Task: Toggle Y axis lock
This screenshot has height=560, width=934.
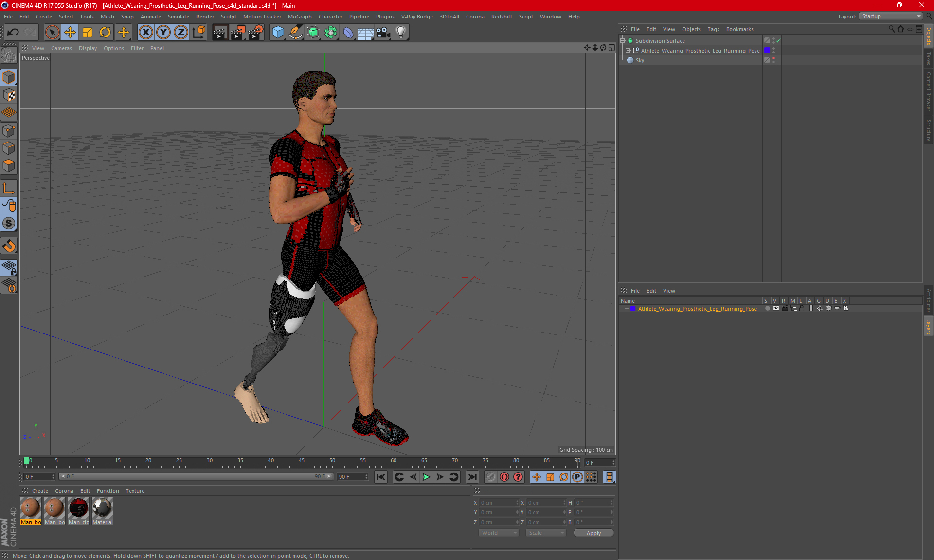Action: (x=163, y=32)
